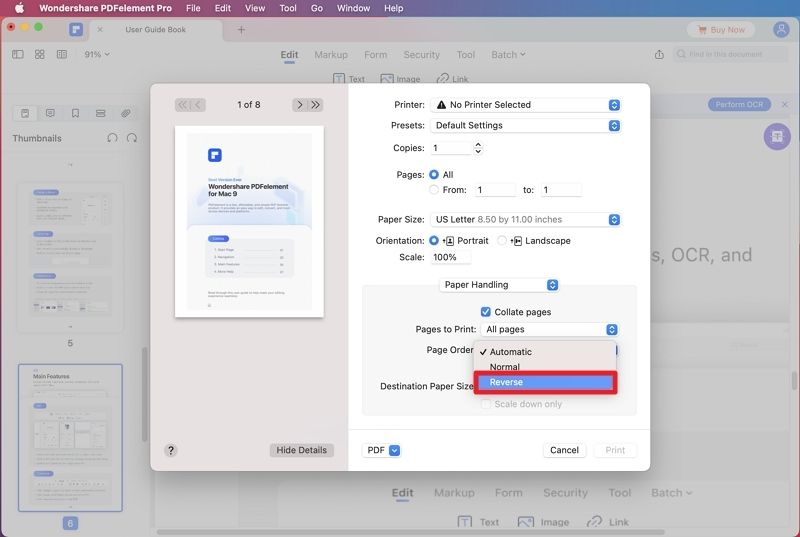Rotate thumbnails counterclockwise
This screenshot has width=800, height=537.
point(112,138)
